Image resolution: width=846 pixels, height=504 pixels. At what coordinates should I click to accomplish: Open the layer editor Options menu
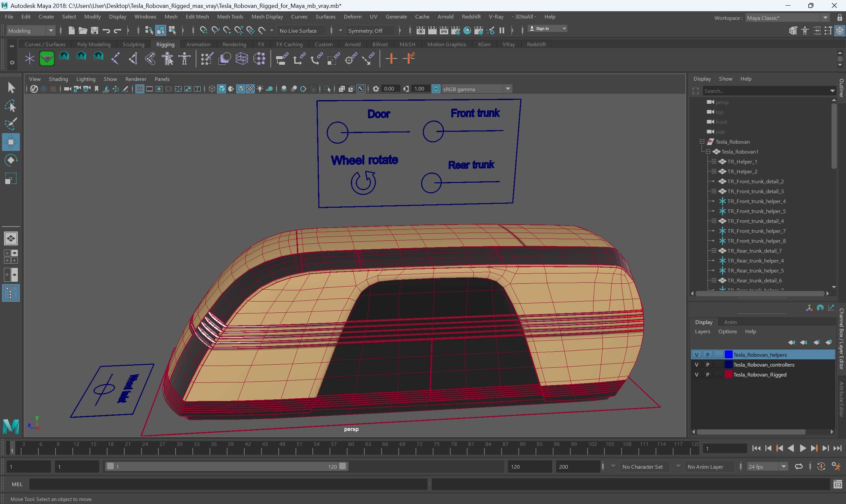tap(727, 332)
